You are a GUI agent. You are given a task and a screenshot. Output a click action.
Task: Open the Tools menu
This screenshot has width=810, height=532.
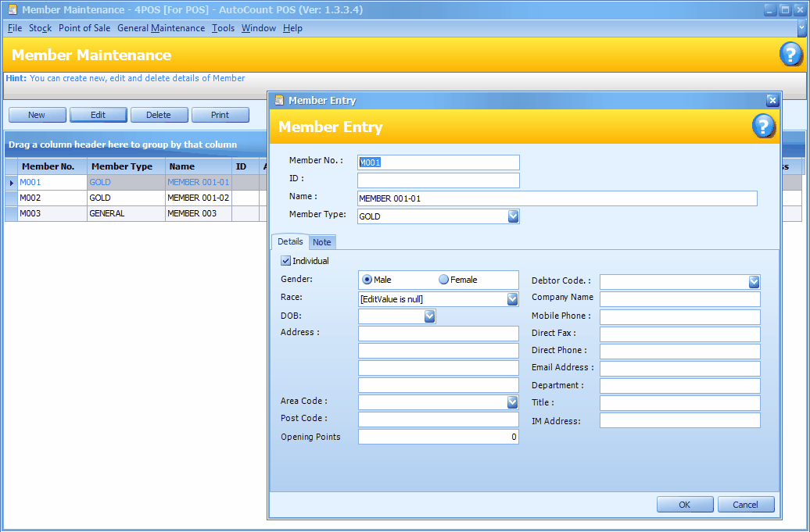[x=223, y=28]
